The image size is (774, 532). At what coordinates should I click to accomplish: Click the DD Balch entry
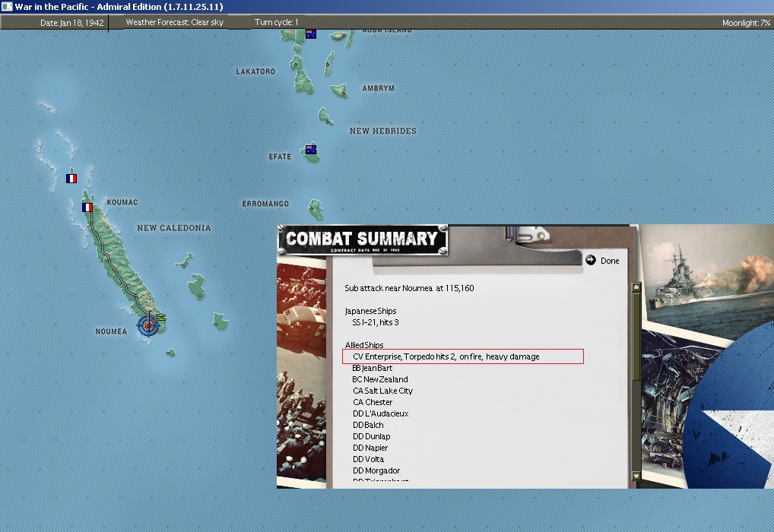(x=368, y=425)
